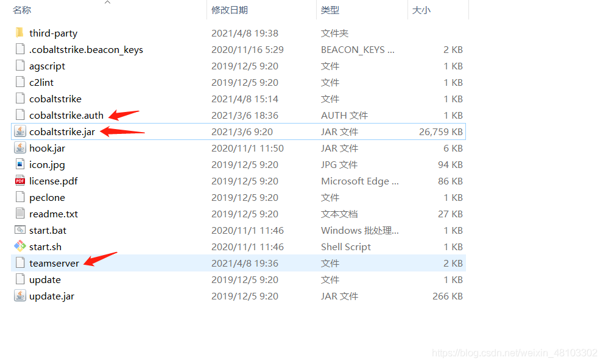Sort by the 修改日期 column header
This screenshot has height=364, width=603.
pyautogui.click(x=230, y=10)
